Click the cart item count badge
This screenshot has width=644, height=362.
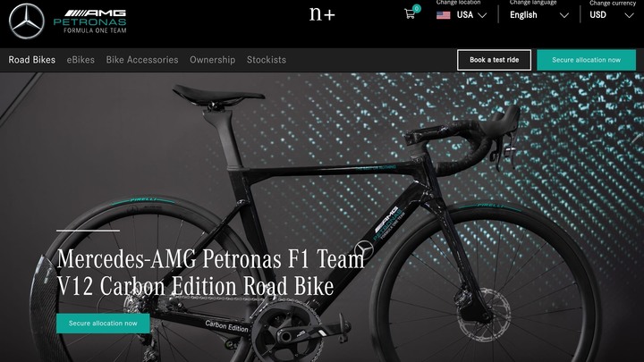tap(417, 8)
